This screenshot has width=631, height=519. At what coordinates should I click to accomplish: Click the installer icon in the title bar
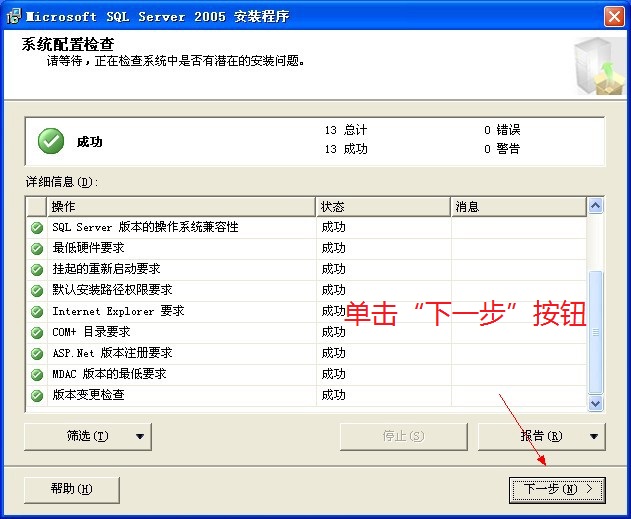[13, 15]
